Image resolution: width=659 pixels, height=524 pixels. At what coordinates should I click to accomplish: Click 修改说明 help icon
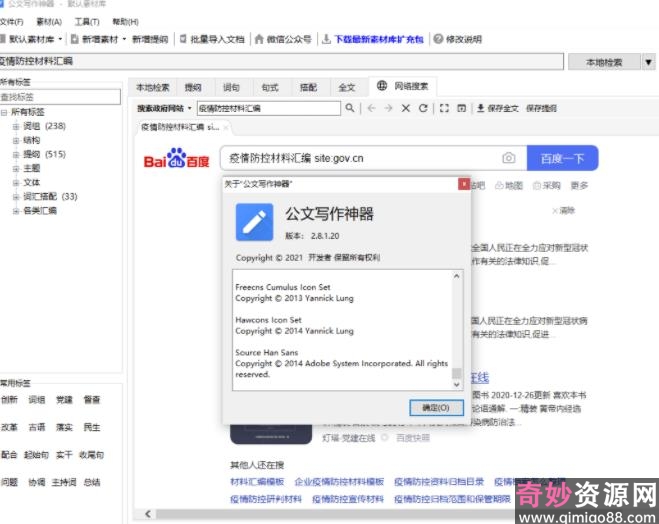(438, 39)
